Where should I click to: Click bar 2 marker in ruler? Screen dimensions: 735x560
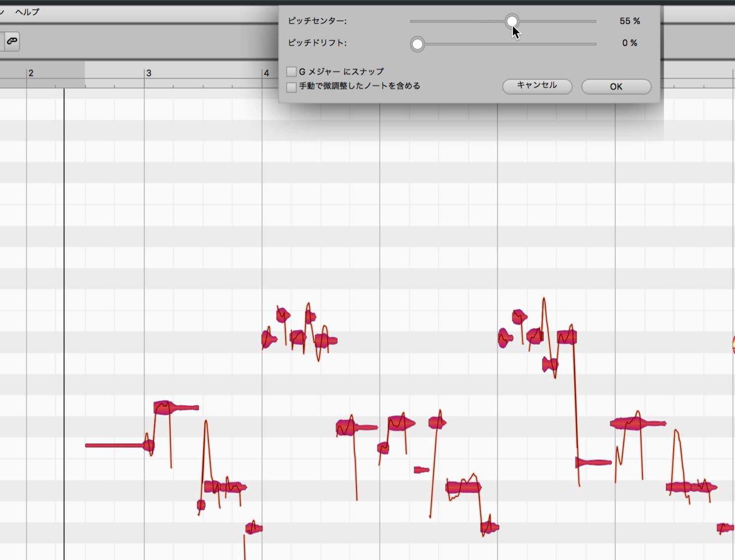pos(31,73)
